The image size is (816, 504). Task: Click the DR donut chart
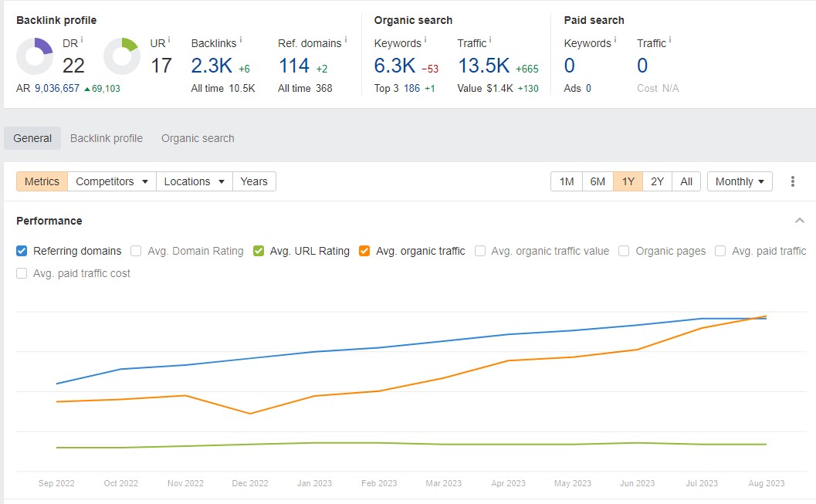pos(35,56)
